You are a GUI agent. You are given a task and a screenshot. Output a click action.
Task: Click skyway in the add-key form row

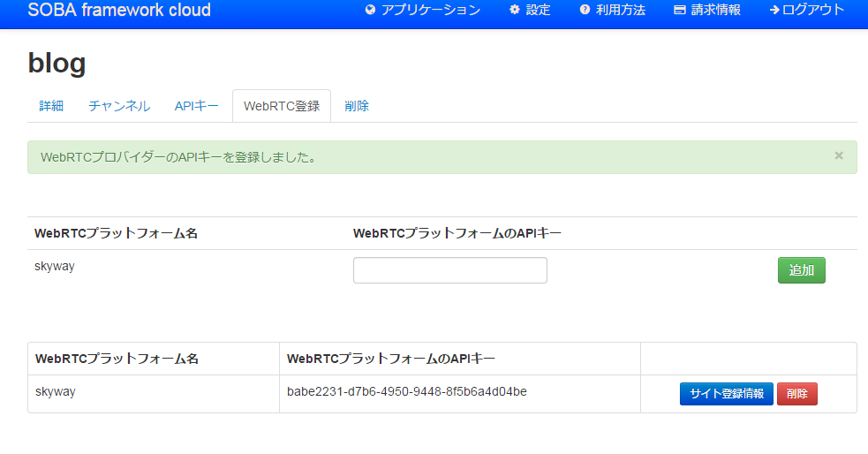54,266
